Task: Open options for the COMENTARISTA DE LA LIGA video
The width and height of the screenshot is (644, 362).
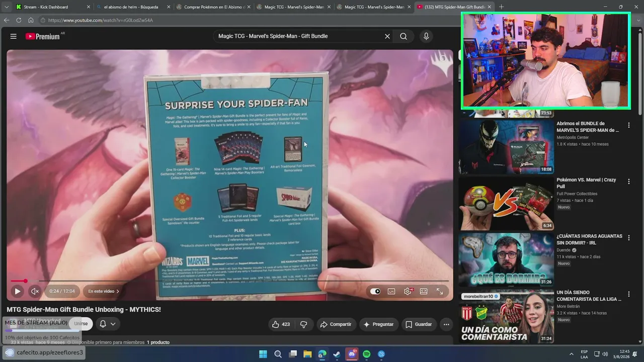Action: pos(628,294)
